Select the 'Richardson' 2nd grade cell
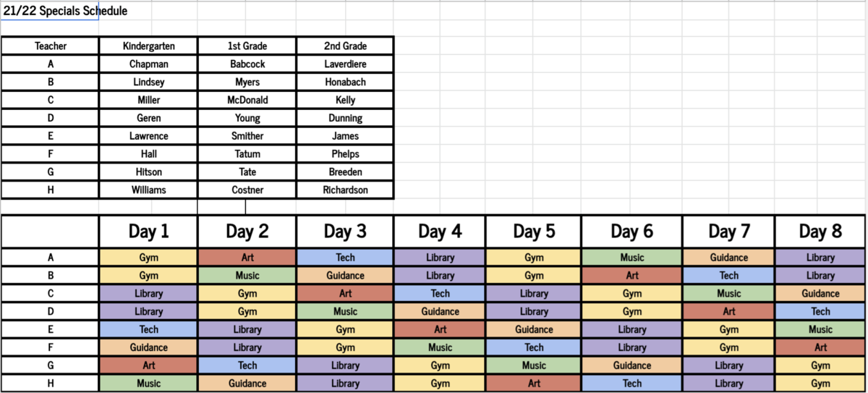This screenshot has height=393, width=868. point(345,190)
